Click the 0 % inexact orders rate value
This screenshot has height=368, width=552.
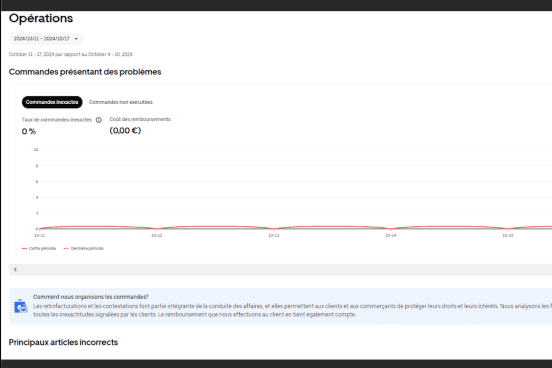point(29,132)
